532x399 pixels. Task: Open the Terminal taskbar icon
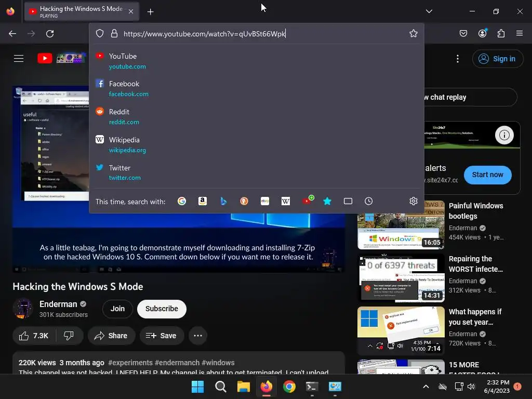[x=312, y=387]
